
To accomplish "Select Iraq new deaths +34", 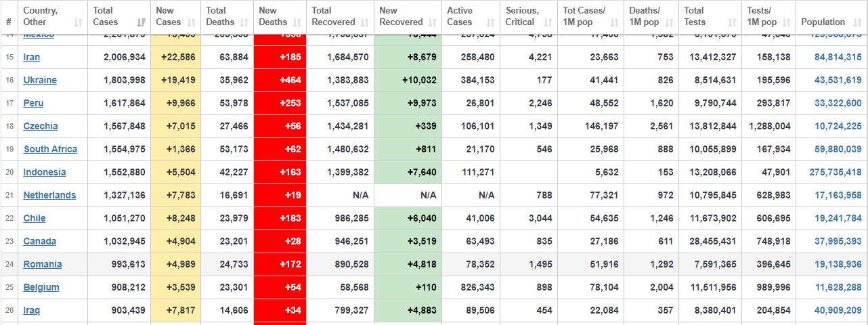I will 280,310.
